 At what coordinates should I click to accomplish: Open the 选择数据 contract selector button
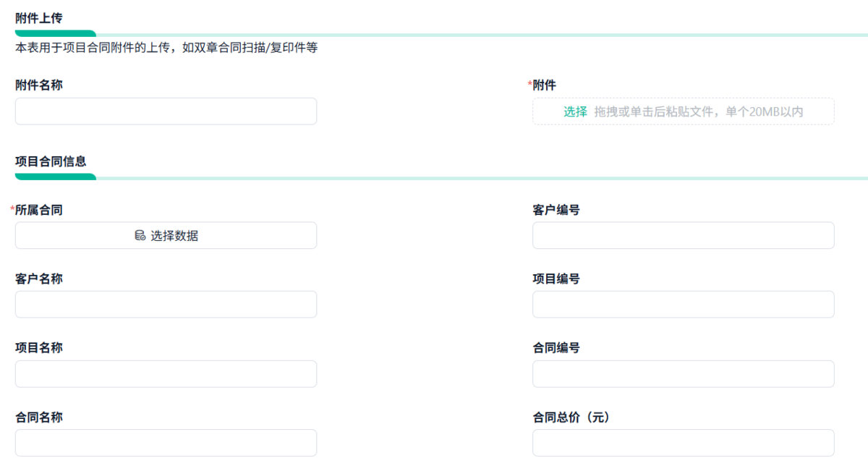pyautogui.click(x=166, y=235)
